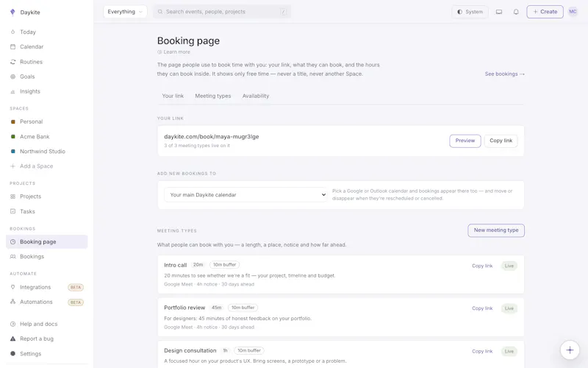Open the Portfolio review meeting type card
The height and width of the screenshot is (368, 588).
(340, 317)
